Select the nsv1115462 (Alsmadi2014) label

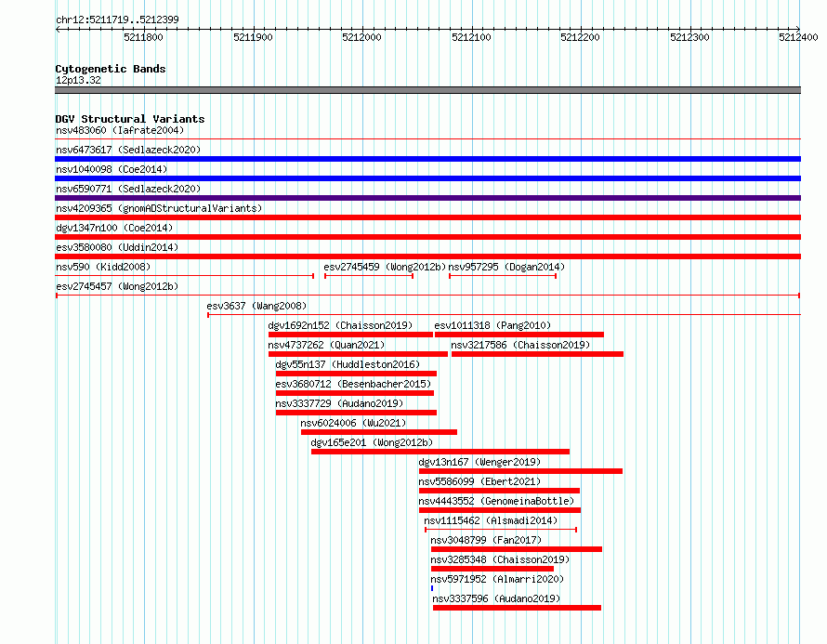[491, 520]
